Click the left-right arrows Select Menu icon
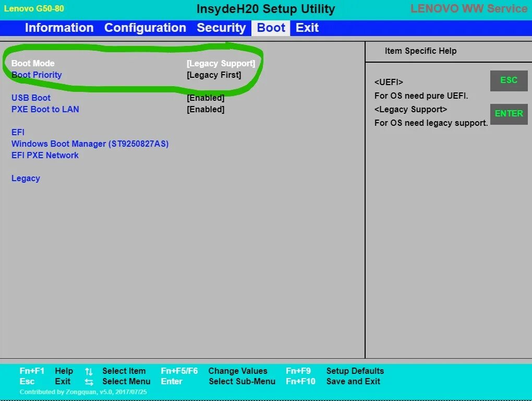The image size is (532, 401). coord(89,382)
